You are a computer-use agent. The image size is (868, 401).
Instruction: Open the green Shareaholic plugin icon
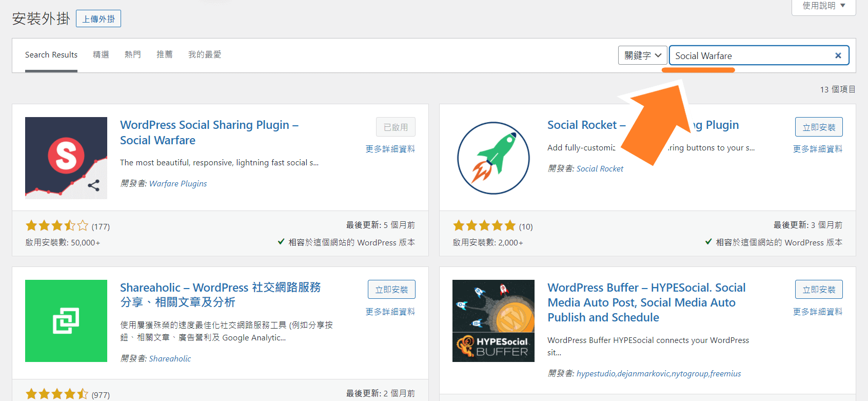pos(66,321)
